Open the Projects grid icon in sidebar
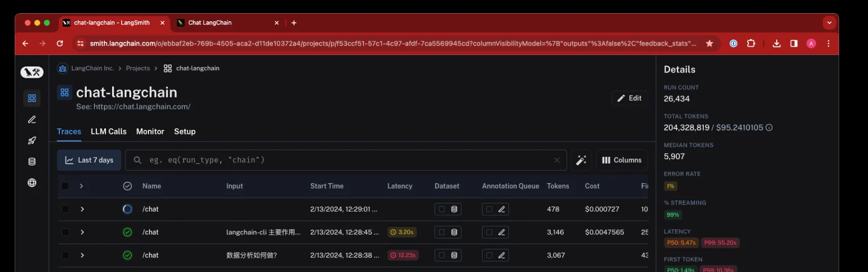This screenshot has width=868, height=272. click(32, 98)
